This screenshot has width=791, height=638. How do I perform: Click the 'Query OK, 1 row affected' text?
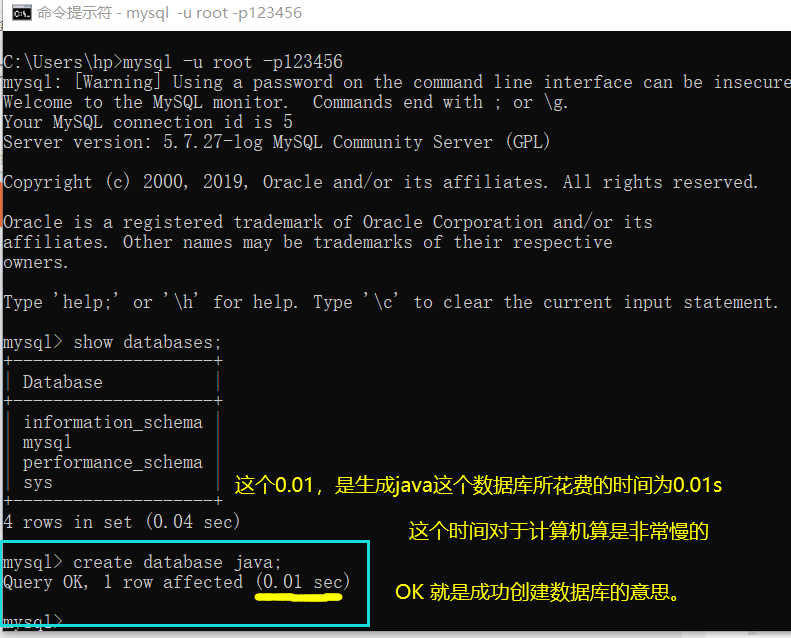pyautogui.click(x=123, y=582)
